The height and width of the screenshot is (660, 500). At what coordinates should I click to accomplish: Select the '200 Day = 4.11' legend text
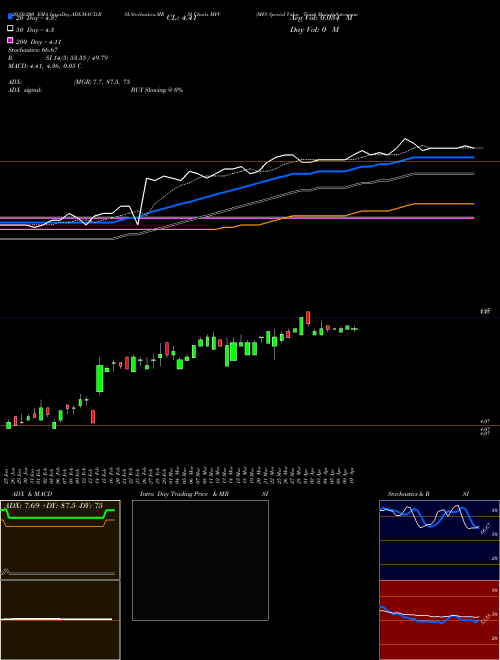point(39,42)
